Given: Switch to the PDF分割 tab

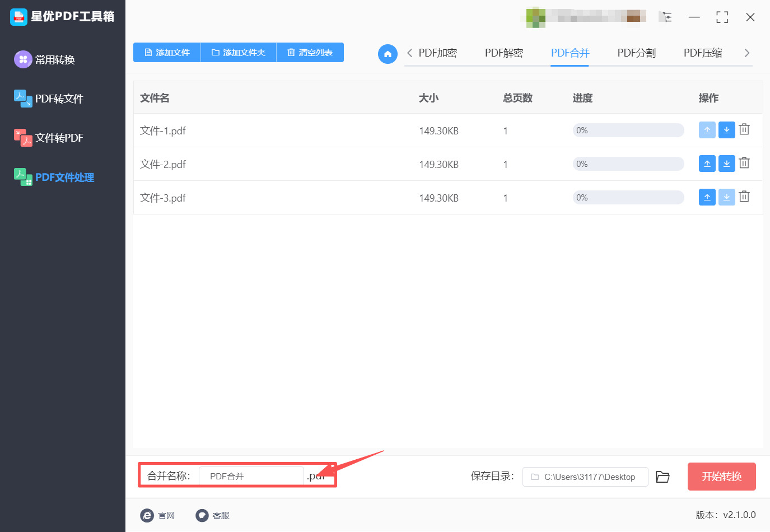Looking at the screenshot, I should (x=637, y=53).
